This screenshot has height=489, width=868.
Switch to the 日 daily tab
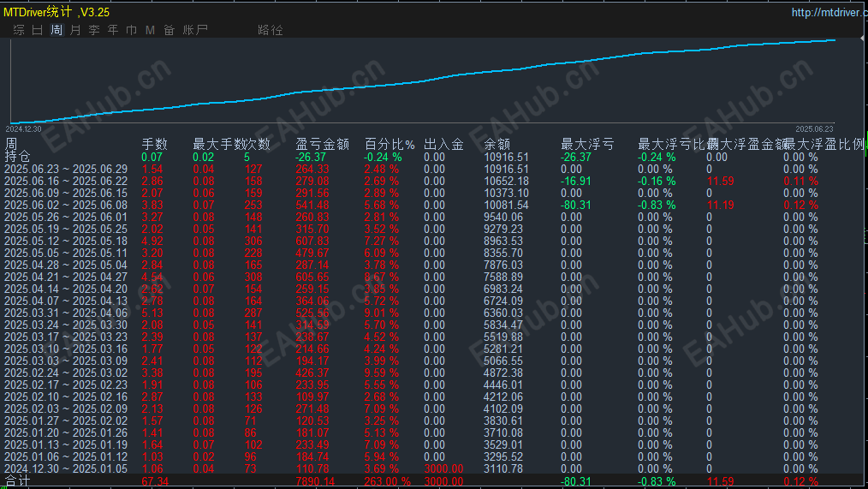[x=37, y=30]
